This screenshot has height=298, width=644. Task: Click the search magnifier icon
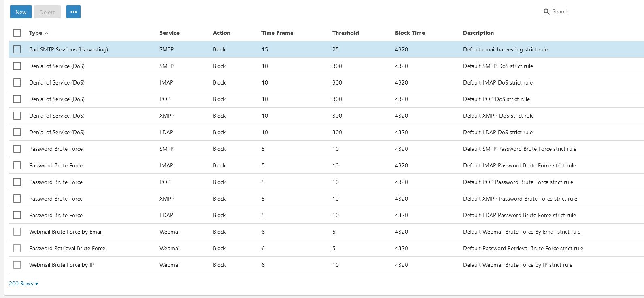tap(546, 12)
